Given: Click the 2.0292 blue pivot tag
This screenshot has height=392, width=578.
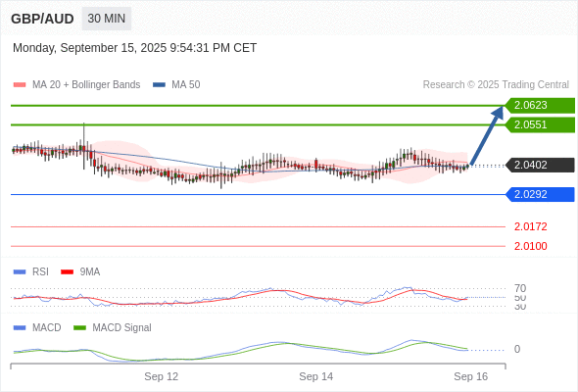Looking at the screenshot, I should point(540,194).
